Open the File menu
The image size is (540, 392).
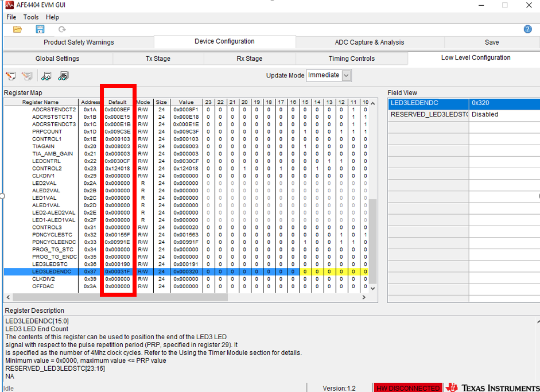pyautogui.click(x=11, y=17)
